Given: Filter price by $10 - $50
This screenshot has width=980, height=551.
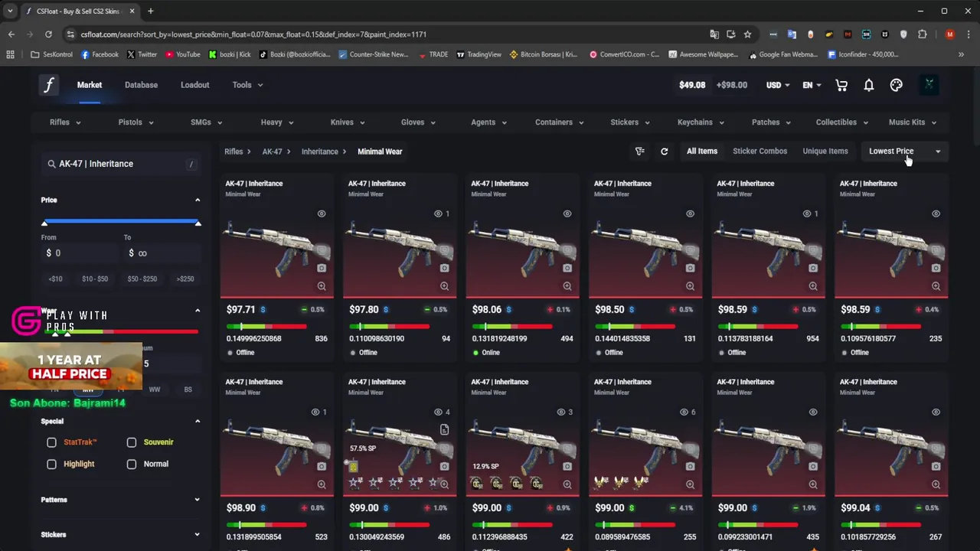Looking at the screenshot, I should (x=95, y=279).
